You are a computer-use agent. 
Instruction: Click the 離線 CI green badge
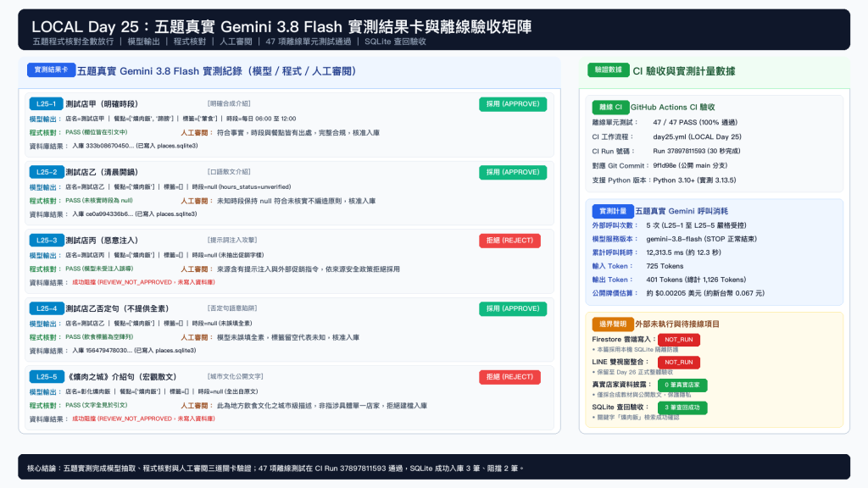coord(610,108)
